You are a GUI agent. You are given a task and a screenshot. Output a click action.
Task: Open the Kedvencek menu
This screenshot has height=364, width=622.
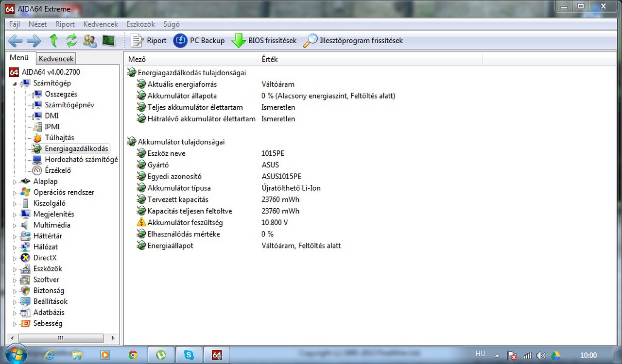coord(101,24)
